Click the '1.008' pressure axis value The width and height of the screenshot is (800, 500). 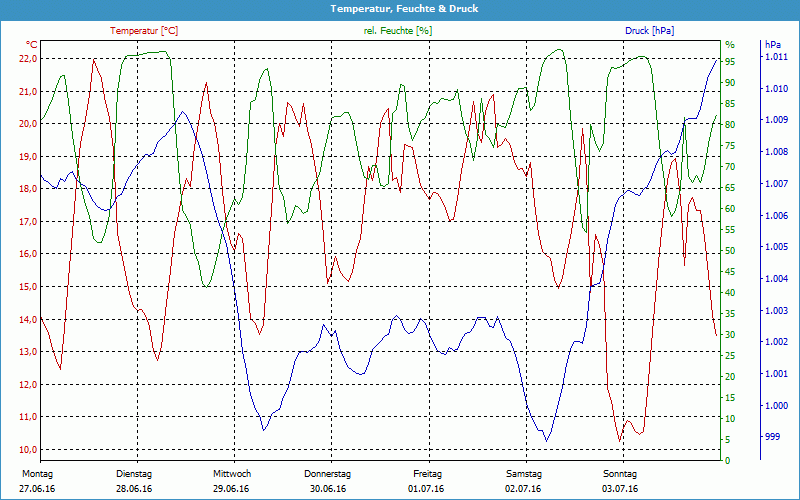coord(776,152)
